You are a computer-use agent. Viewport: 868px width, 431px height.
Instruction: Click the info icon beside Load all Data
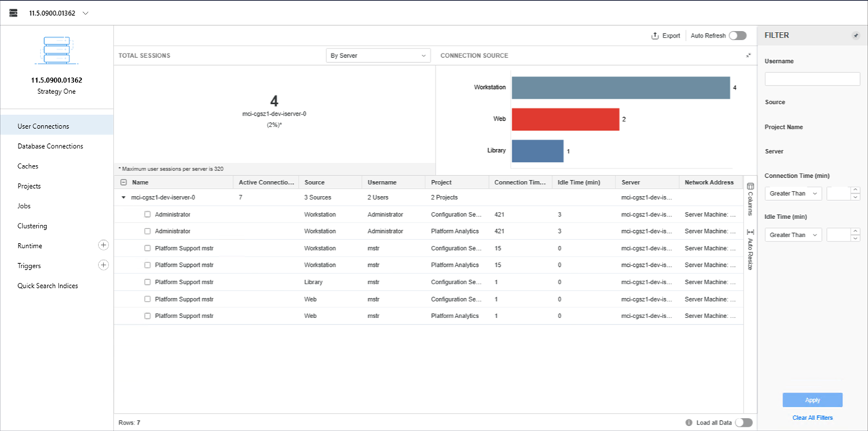click(689, 422)
